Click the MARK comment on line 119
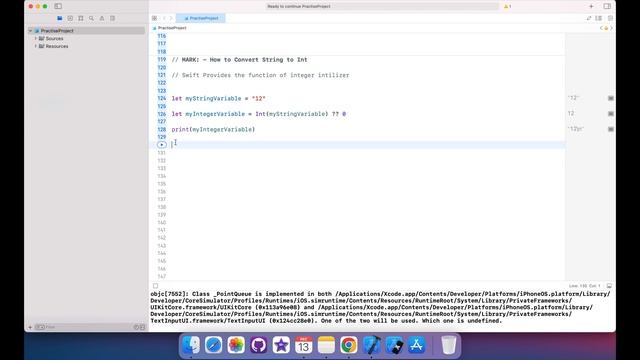640x360 pixels. [240, 60]
